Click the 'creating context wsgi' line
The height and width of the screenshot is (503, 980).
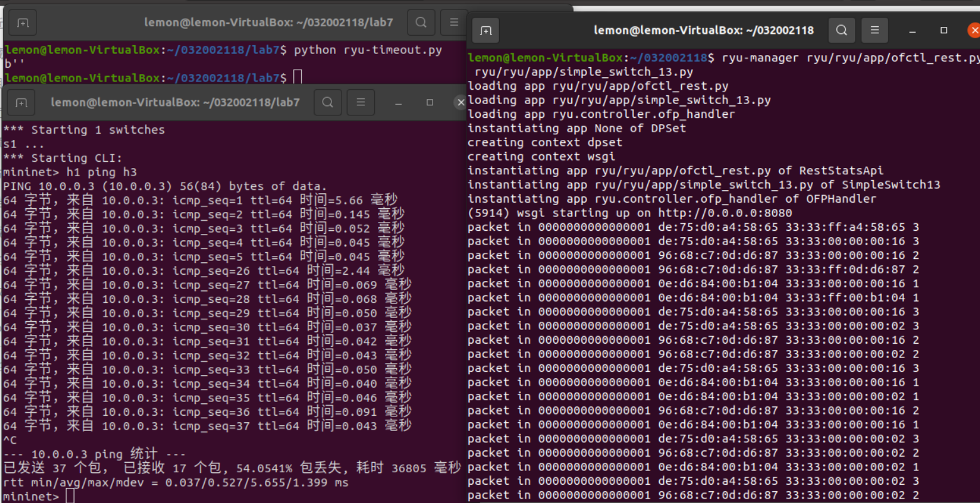tap(542, 157)
